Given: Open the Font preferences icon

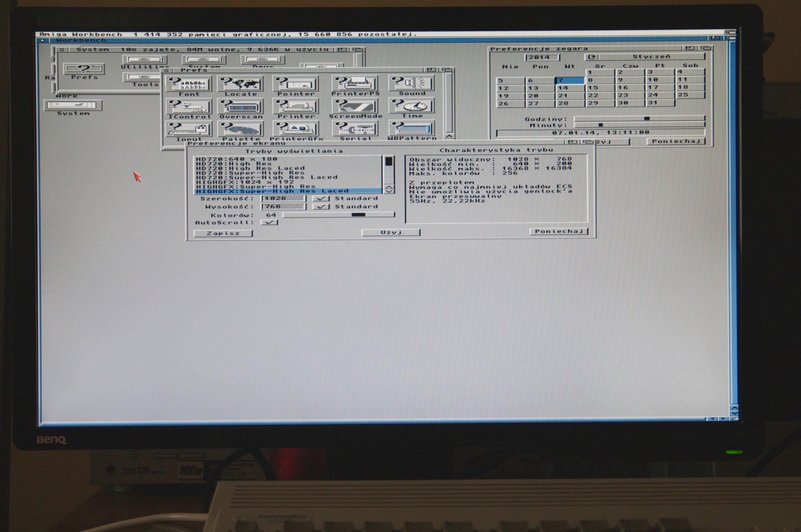Looking at the screenshot, I should [189, 86].
